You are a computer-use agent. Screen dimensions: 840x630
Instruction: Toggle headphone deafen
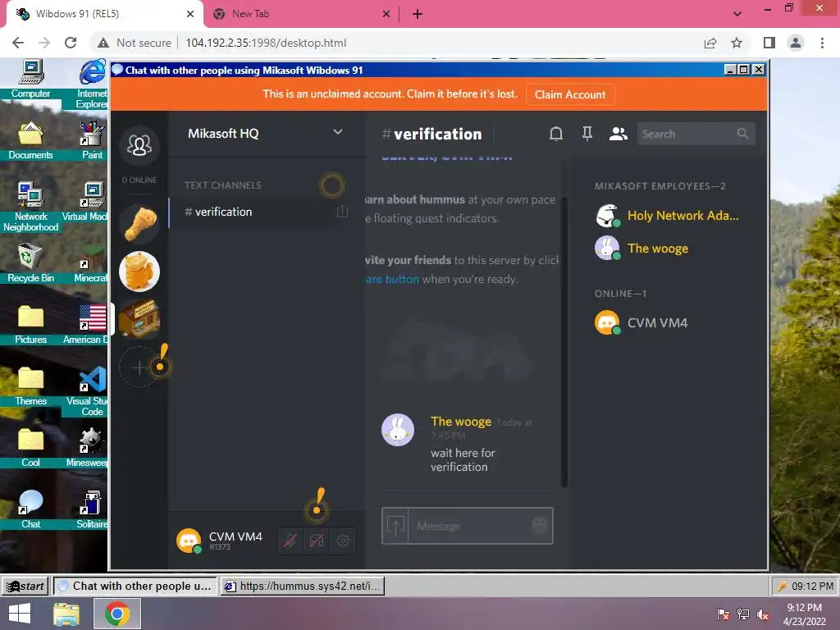tap(317, 541)
